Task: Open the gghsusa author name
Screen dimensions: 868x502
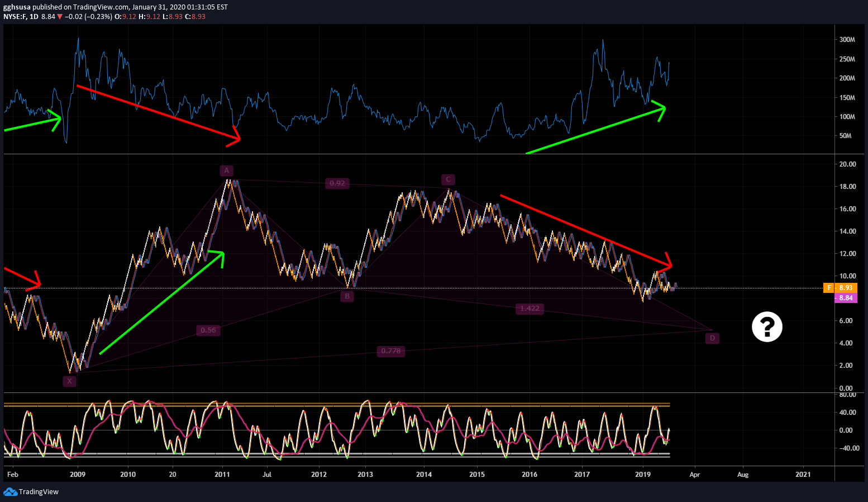Action: (x=16, y=7)
